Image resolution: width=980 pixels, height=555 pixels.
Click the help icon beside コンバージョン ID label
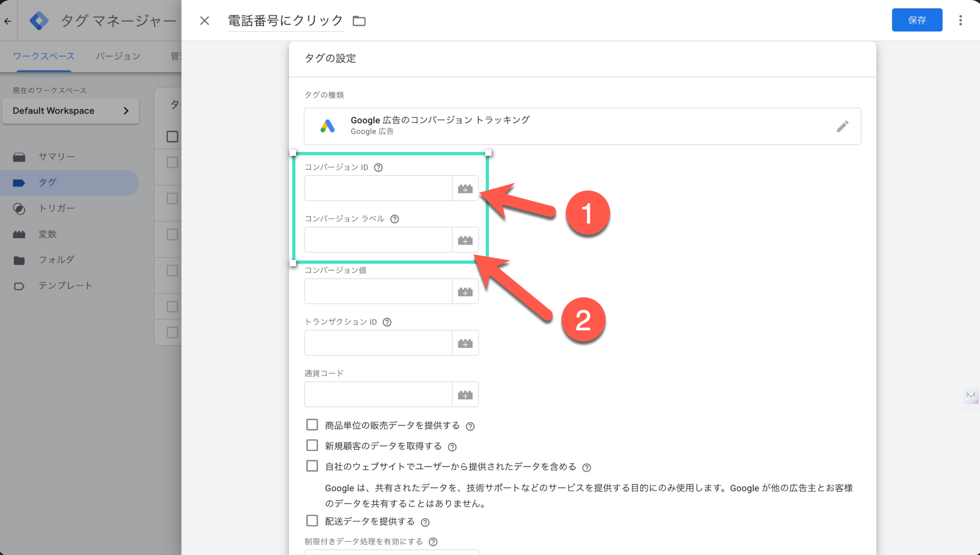(x=378, y=168)
